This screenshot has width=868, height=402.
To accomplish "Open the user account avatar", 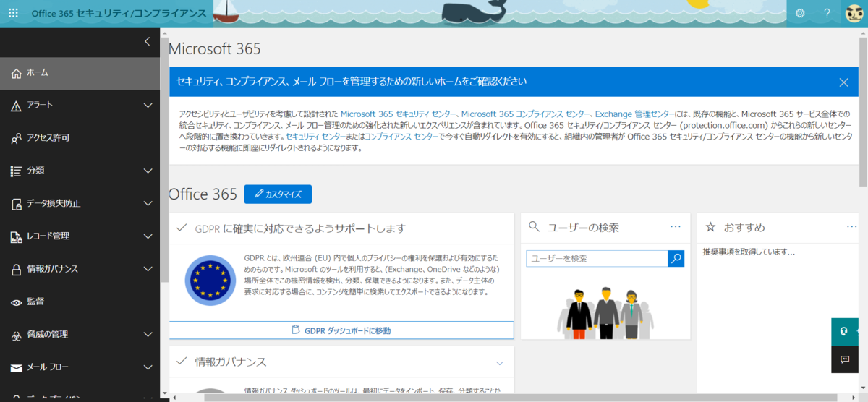I will (854, 13).
